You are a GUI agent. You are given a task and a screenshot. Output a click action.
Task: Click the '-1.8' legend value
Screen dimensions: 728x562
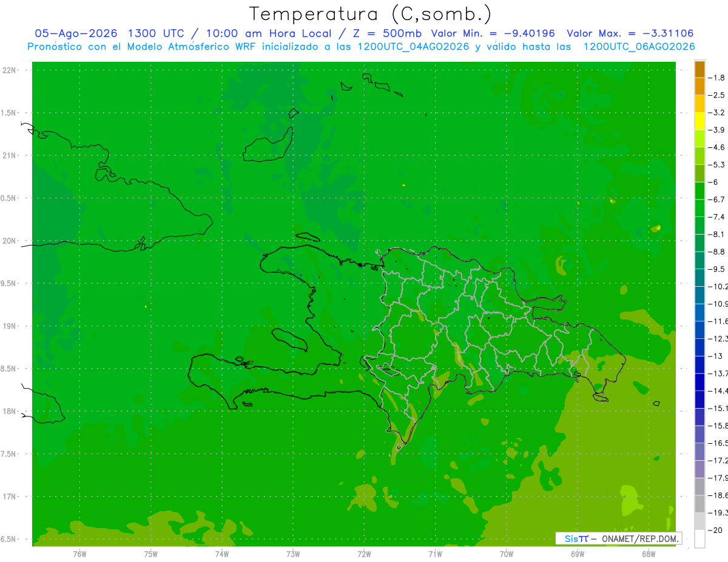[x=716, y=78]
